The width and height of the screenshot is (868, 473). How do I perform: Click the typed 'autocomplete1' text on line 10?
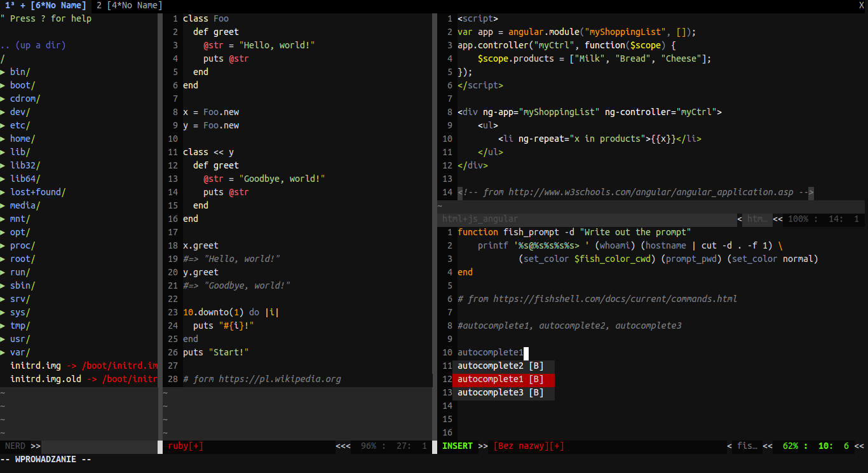[x=491, y=352]
